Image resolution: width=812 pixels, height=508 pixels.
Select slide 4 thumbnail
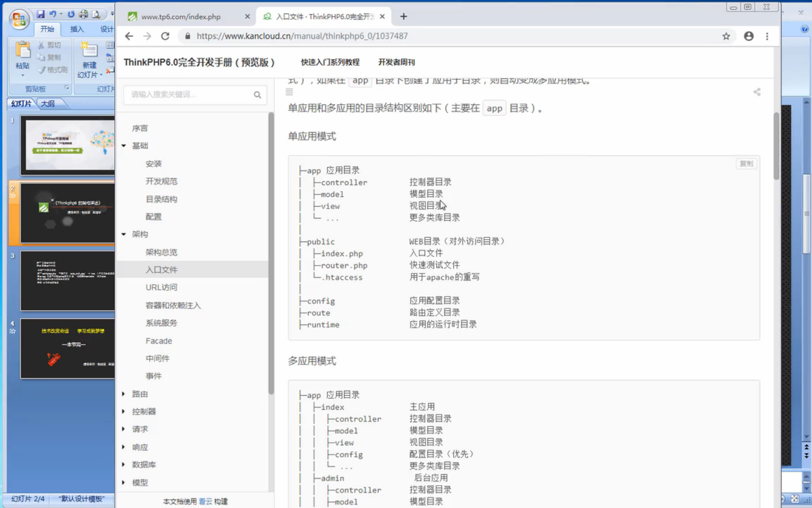coord(68,348)
